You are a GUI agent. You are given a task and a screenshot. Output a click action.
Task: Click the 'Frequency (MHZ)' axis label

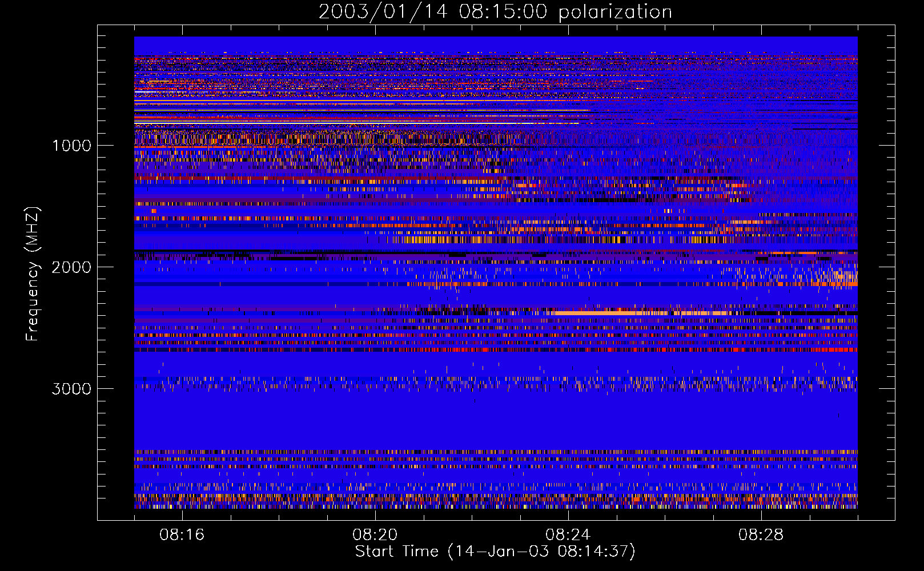33,274
